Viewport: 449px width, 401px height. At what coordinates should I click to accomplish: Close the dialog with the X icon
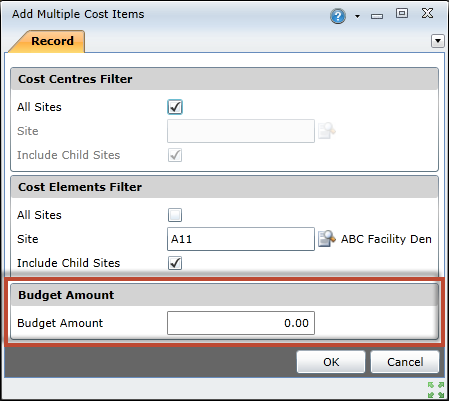pyautogui.click(x=427, y=13)
